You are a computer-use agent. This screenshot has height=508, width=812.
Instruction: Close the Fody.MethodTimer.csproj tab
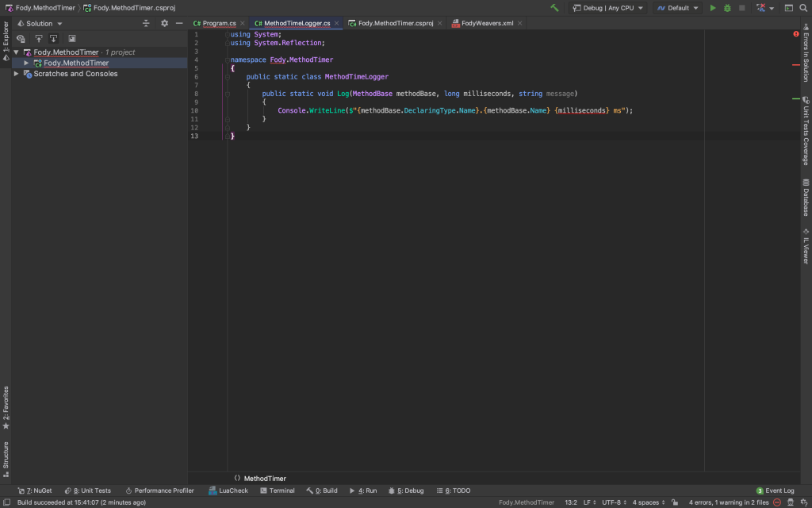[439, 23]
